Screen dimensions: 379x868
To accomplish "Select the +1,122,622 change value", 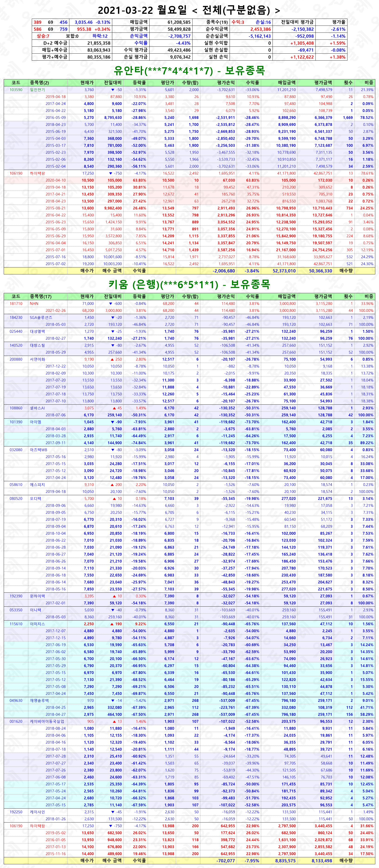I will [x=302, y=57].
